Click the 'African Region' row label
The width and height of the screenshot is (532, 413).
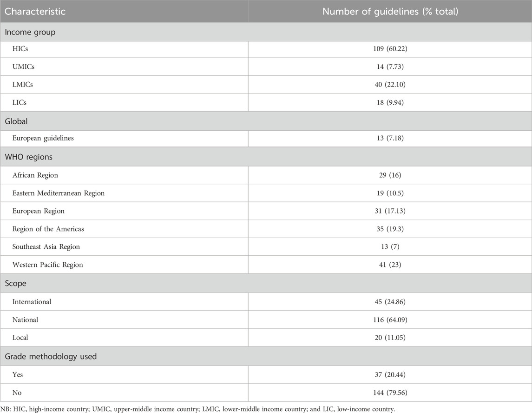(35, 175)
